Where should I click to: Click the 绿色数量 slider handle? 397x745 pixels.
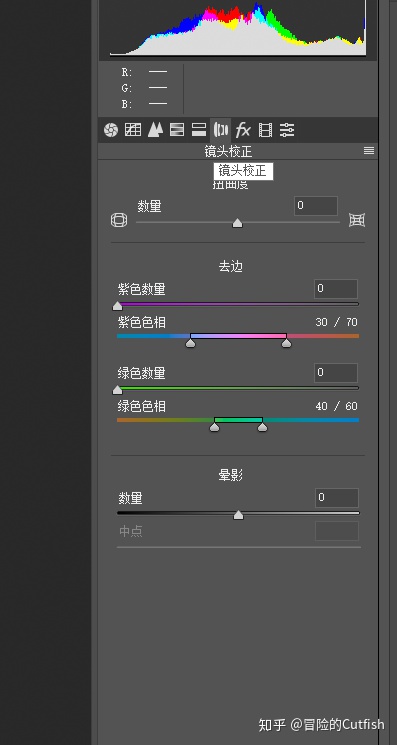coord(117,390)
